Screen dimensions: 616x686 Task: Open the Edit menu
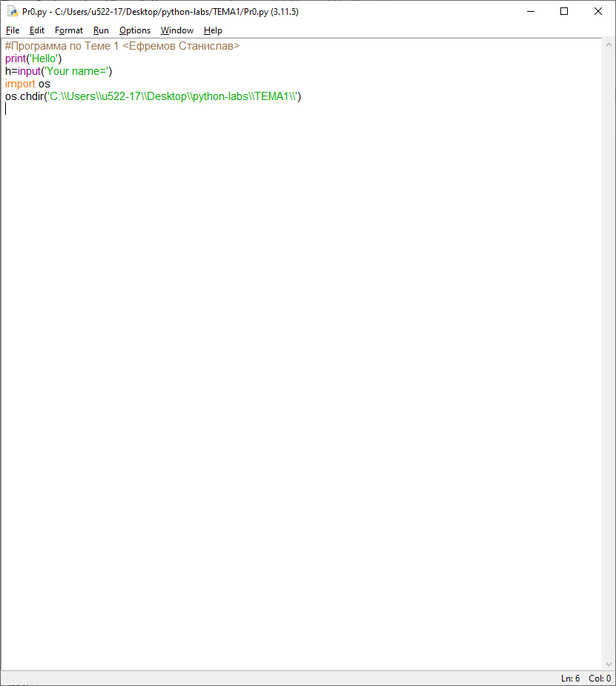click(x=37, y=30)
